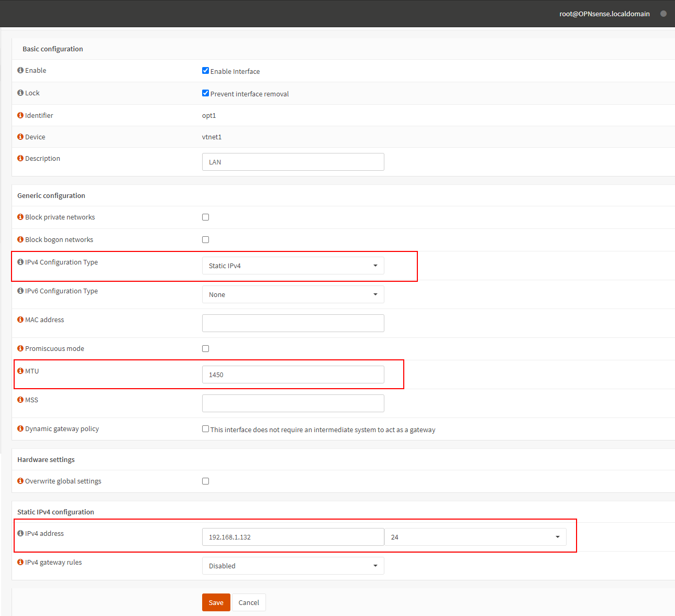This screenshot has height=616, width=675.
Task: Uncheck Prevent interface removal checkbox
Action: 205,93
